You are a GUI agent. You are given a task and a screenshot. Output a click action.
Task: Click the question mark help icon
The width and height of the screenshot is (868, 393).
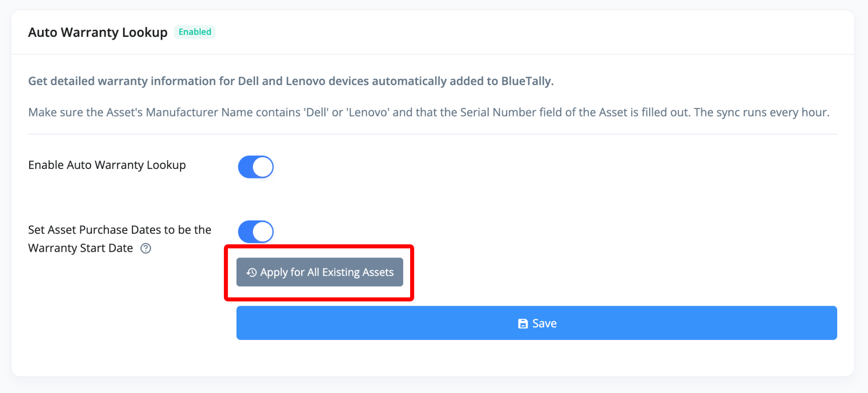pyautogui.click(x=146, y=248)
